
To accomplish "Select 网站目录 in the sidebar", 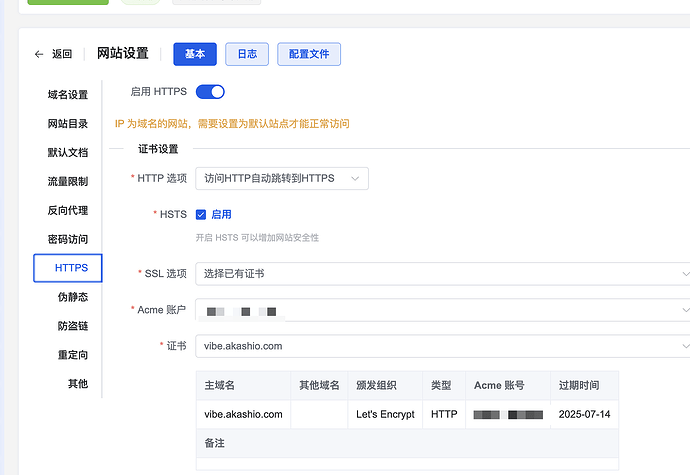I will pos(68,124).
